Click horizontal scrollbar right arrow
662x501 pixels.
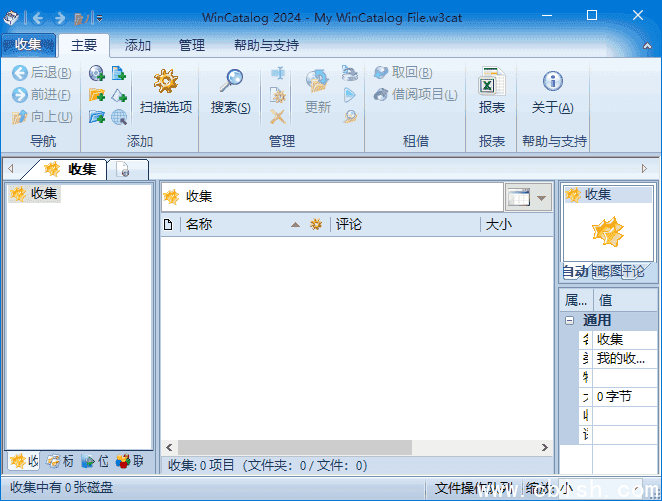[545, 447]
